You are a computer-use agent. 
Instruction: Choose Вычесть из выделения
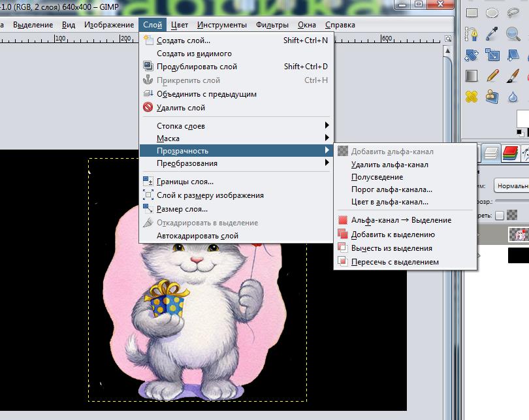pos(405,248)
